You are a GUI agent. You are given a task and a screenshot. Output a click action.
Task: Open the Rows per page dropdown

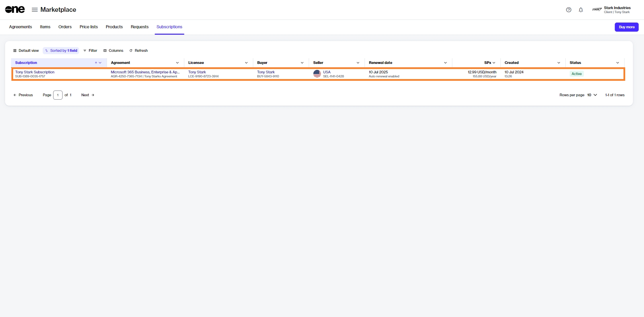click(592, 95)
